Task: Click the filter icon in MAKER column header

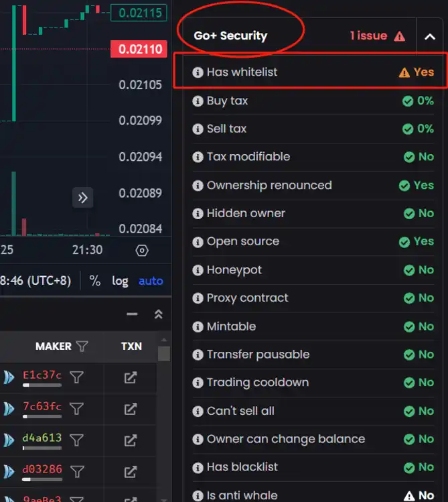Action: [82, 346]
